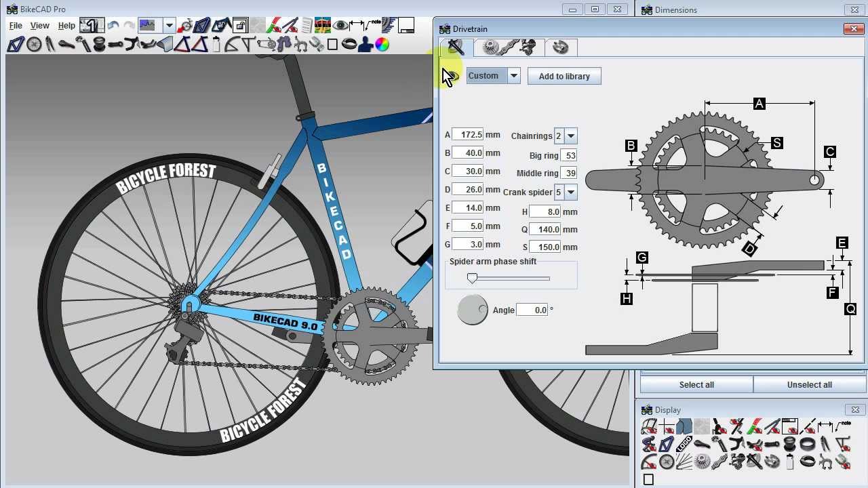Image resolution: width=868 pixels, height=488 pixels.
Task: Click the Undo arrow in toolbar
Action: (113, 26)
